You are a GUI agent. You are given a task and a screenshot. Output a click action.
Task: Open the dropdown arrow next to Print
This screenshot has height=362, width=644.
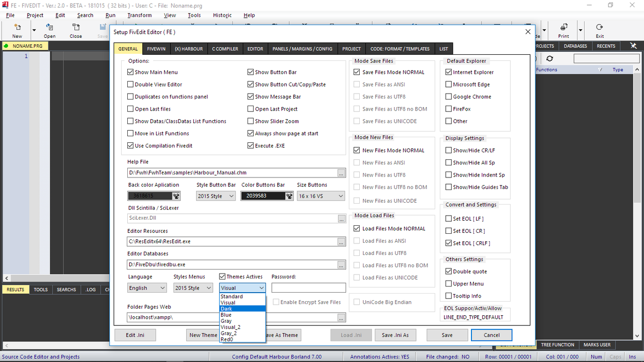(580, 30)
